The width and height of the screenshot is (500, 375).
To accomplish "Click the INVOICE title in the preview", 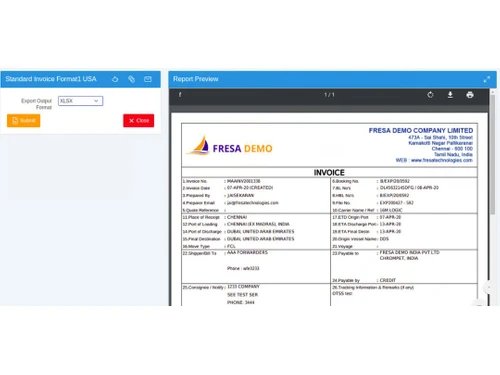I will click(x=329, y=173).
